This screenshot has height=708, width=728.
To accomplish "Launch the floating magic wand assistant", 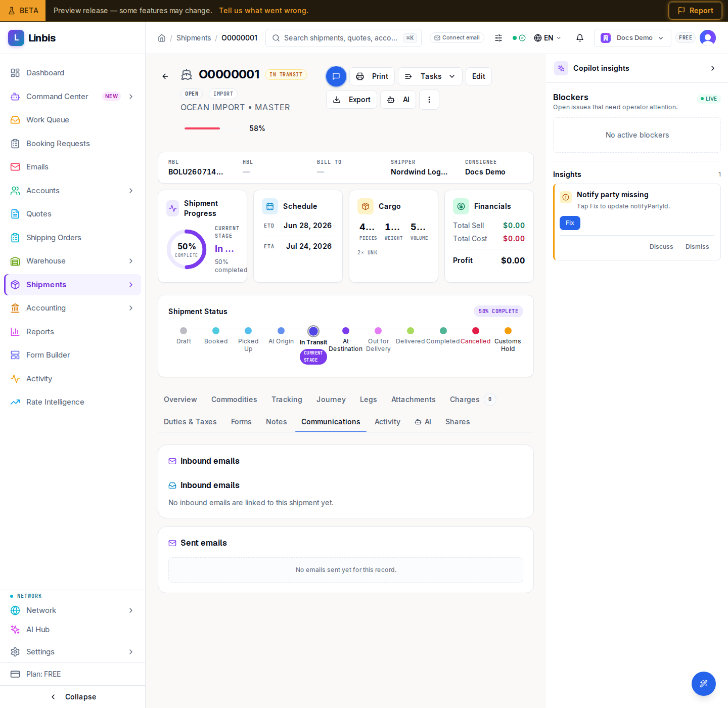I will click(x=704, y=684).
